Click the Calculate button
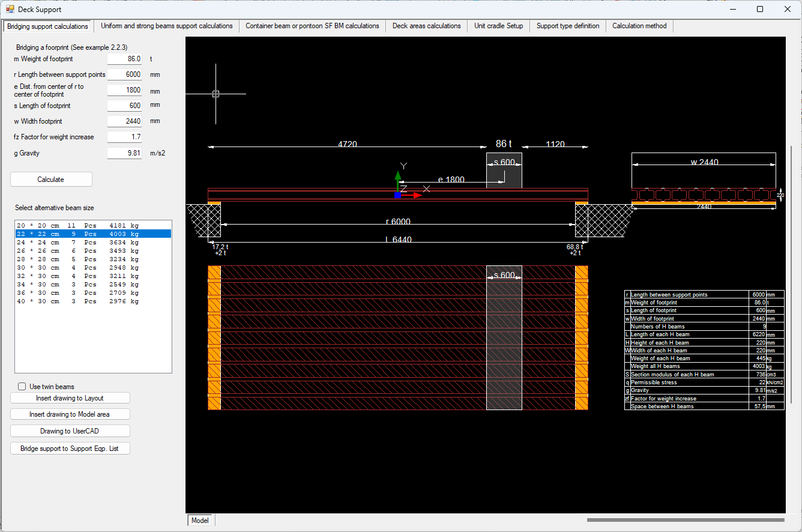This screenshot has width=802, height=532. [51, 180]
